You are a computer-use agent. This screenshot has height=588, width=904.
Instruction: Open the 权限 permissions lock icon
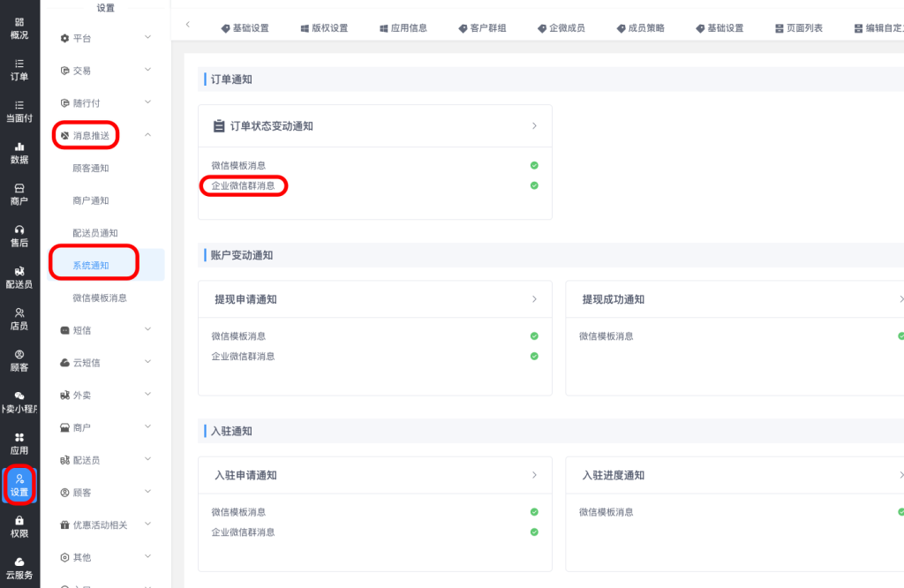point(19,526)
